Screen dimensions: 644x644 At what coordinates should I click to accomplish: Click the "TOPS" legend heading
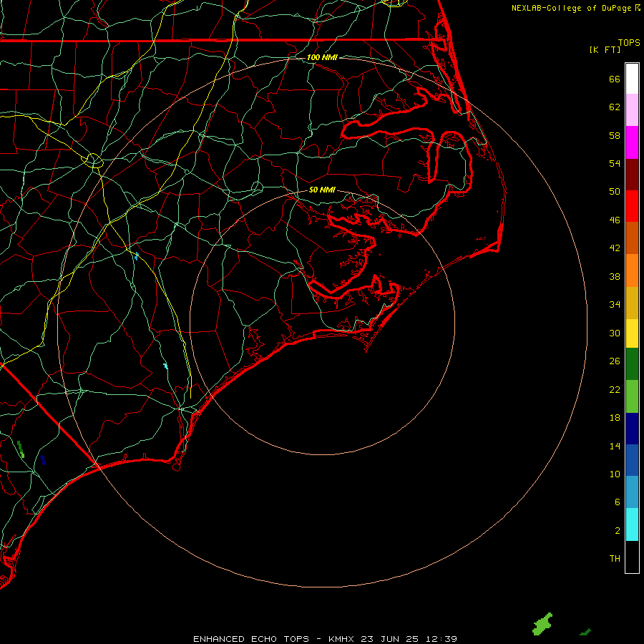point(629,42)
